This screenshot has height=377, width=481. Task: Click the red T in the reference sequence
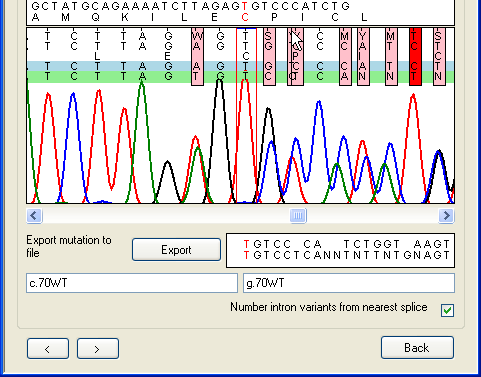click(245, 6)
